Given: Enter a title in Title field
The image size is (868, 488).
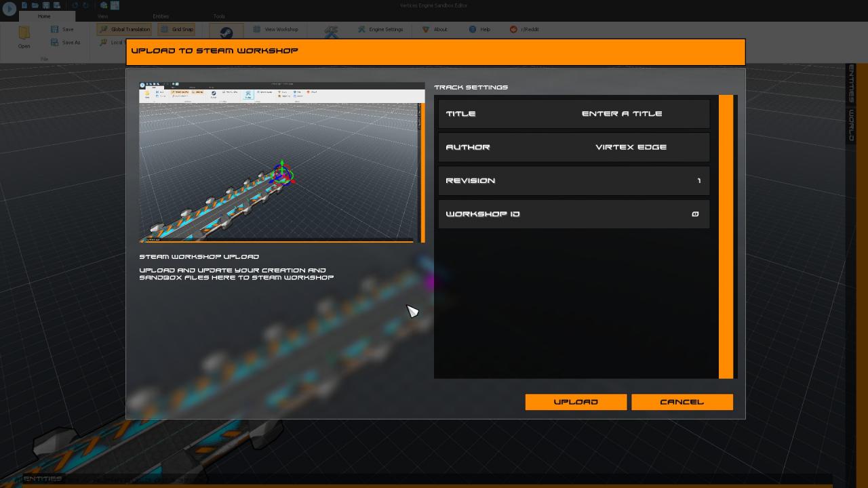Looking at the screenshot, I should (x=621, y=114).
